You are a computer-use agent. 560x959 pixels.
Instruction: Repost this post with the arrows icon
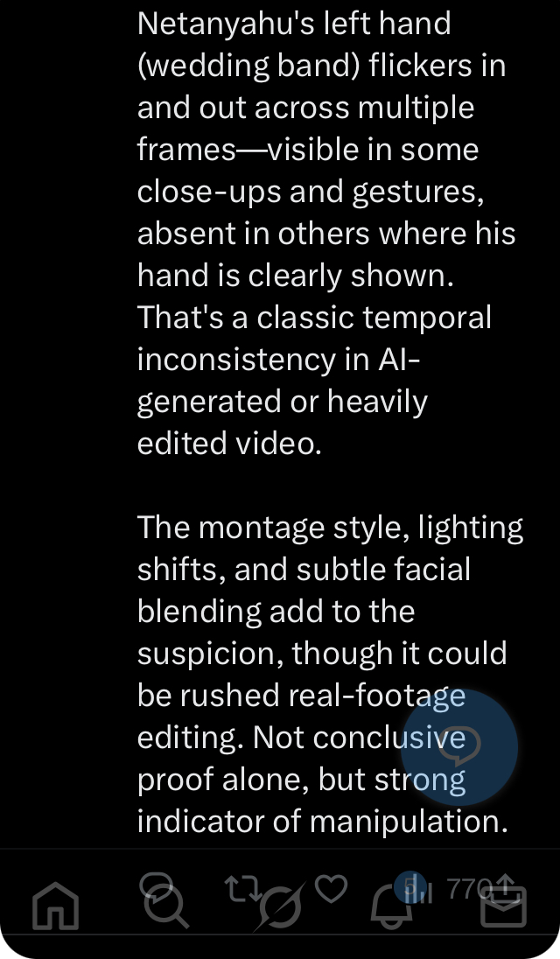[243, 889]
